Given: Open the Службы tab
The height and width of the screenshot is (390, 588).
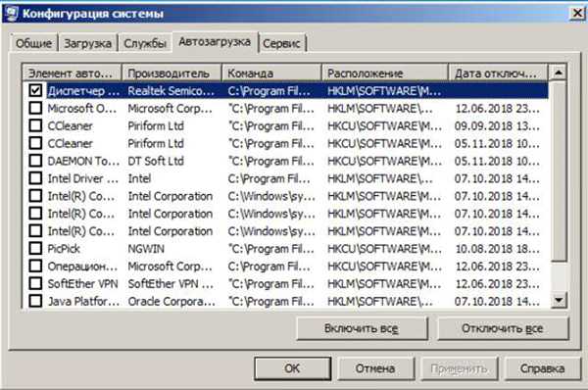Looking at the screenshot, I should [x=145, y=43].
